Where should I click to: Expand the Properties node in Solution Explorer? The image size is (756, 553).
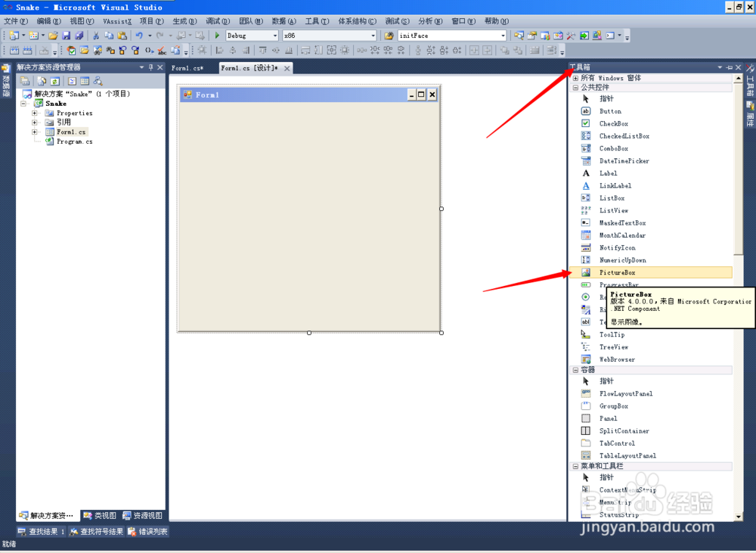point(35,113)
